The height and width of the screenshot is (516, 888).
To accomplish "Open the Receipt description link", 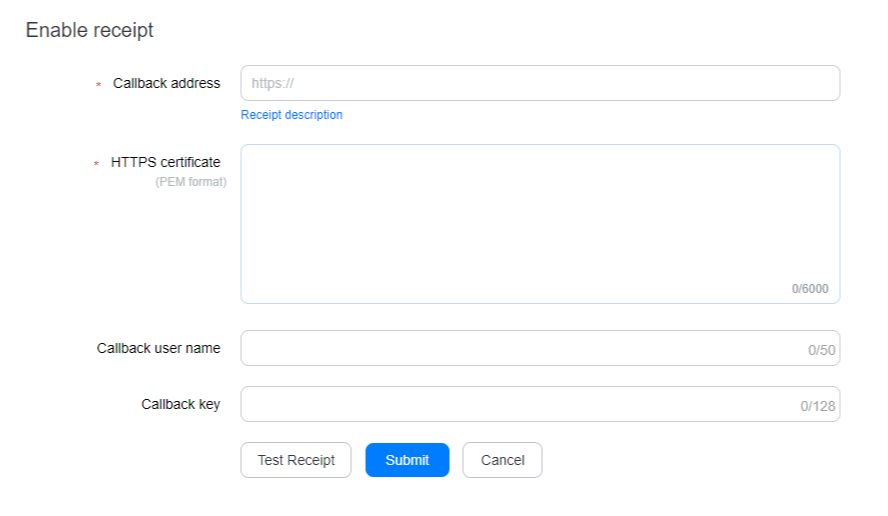I will click(292, 115).
